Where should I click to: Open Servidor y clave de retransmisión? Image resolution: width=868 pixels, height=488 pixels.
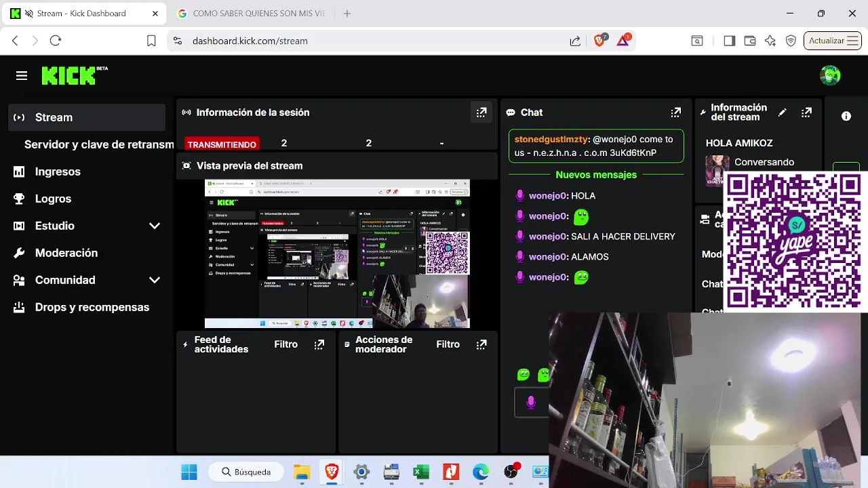click(x=99, y=144)
